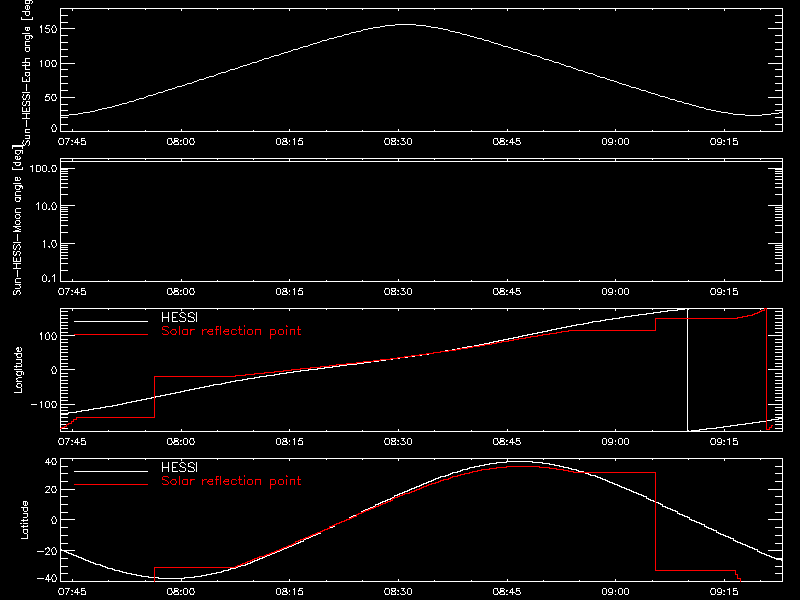Click 08:00 time label under Moon angle plot
The height and width of the screenshot is (600, 800).
point(181,292)
